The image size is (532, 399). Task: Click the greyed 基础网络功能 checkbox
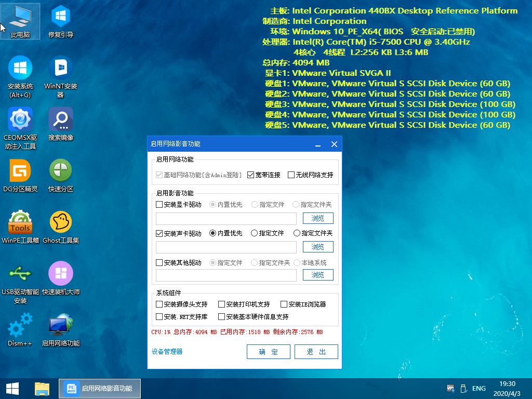coord(159,175)
